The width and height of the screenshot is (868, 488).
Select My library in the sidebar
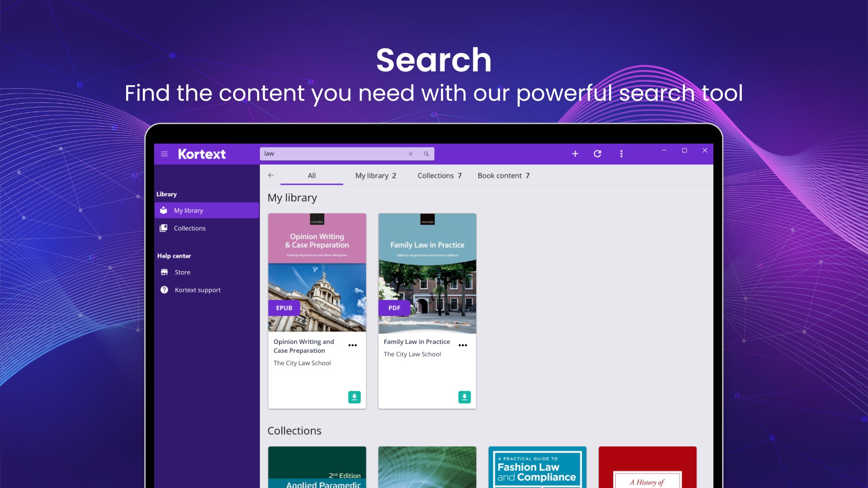tap(189, 211)
